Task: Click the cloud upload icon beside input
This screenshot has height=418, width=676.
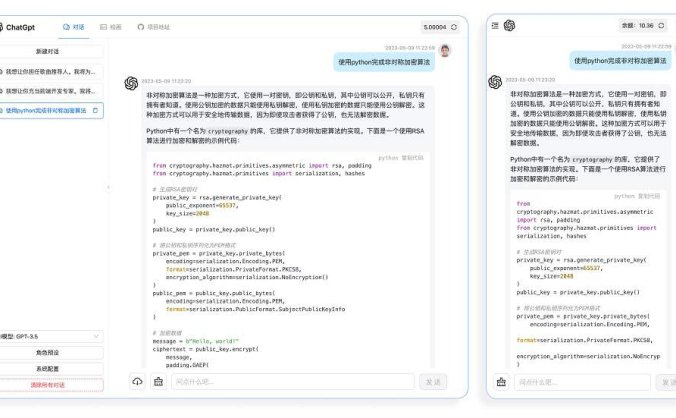Action: tap(137, 382)
